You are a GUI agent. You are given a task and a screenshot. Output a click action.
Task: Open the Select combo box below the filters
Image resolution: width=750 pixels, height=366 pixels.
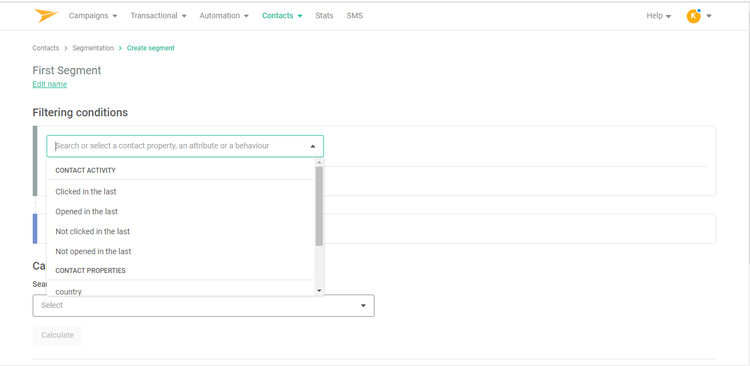203,305
